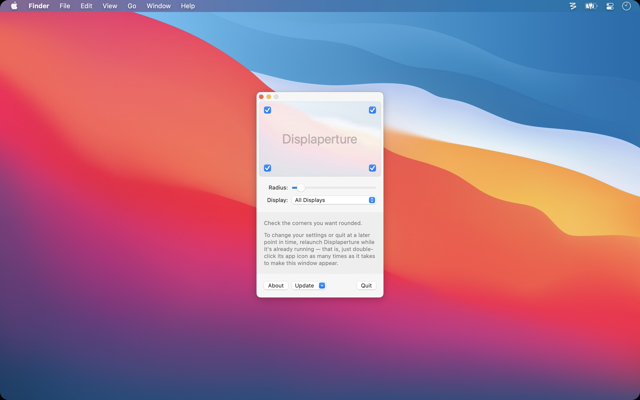Close the Displaperture window
640x400 pixels.
261,97
